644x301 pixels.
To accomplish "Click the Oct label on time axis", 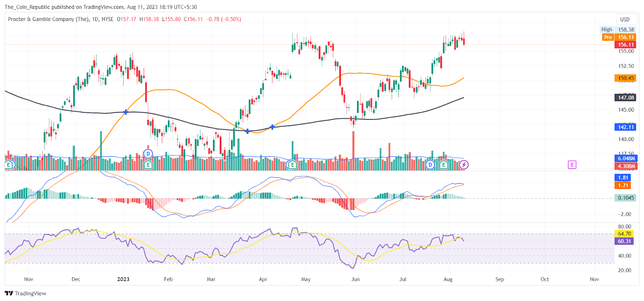I will point(545,279).
